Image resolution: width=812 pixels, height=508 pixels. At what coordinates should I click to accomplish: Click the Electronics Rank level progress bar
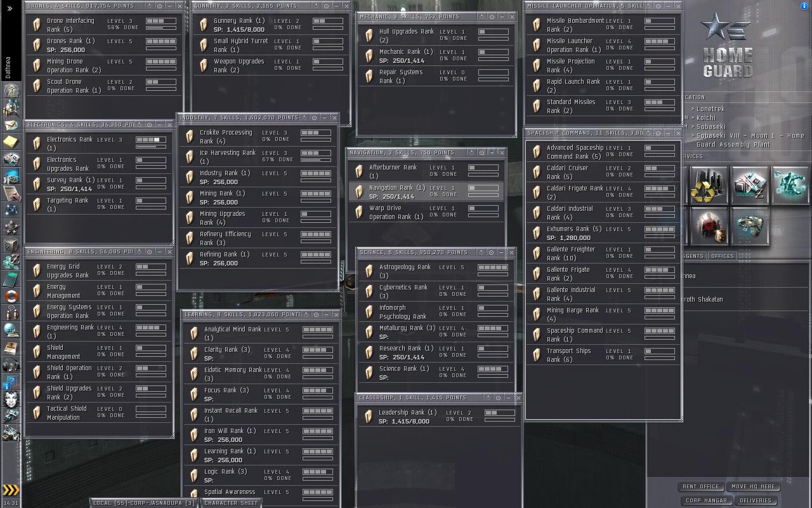[x=151, y=140]
